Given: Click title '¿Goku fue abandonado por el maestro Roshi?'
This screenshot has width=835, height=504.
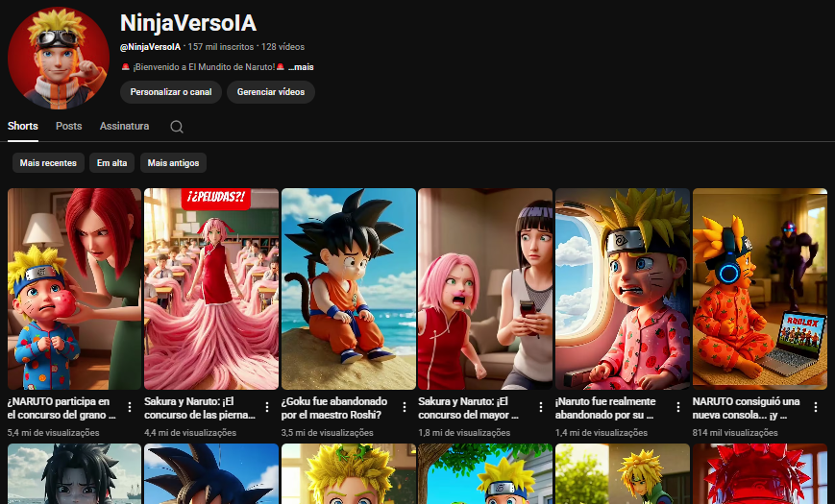Looking at the screenshot, I should [334, 408].
